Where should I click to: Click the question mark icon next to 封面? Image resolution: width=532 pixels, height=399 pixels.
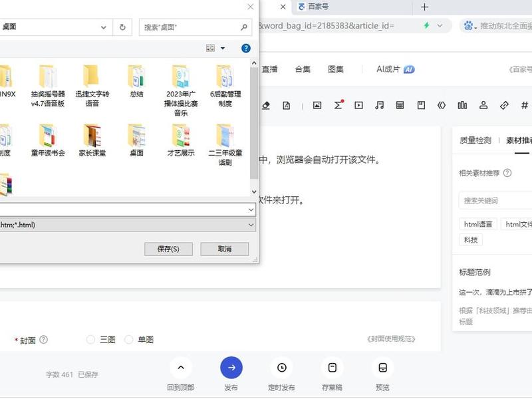(x=43, y=339)
